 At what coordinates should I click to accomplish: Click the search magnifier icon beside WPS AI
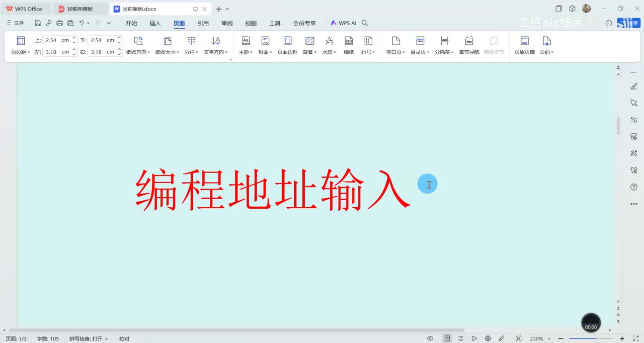(x=365, y=23)
